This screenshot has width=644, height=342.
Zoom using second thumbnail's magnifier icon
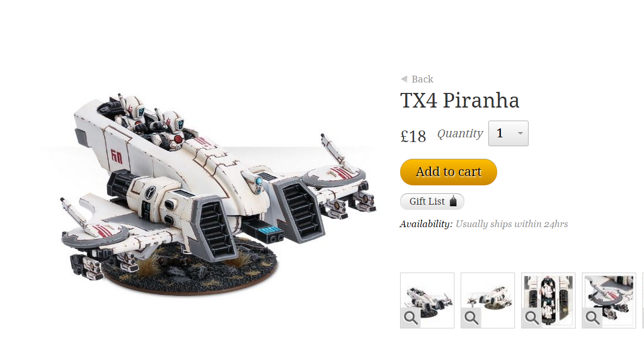coord(472,317)
